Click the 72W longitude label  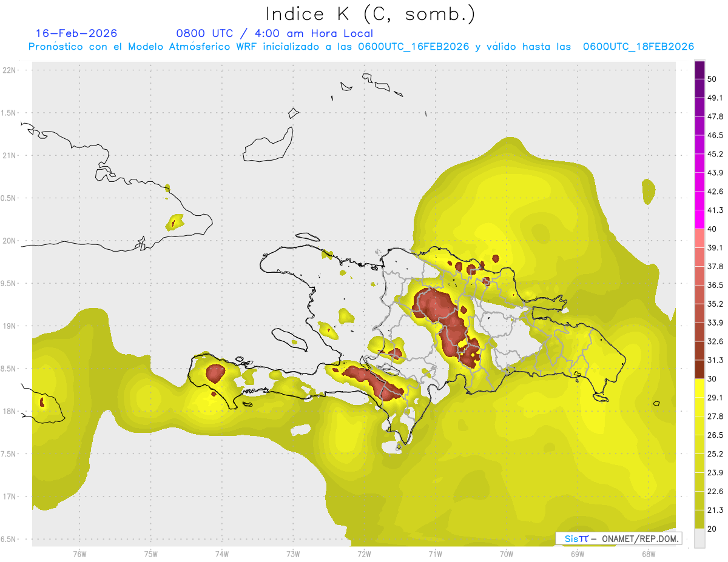364,554
